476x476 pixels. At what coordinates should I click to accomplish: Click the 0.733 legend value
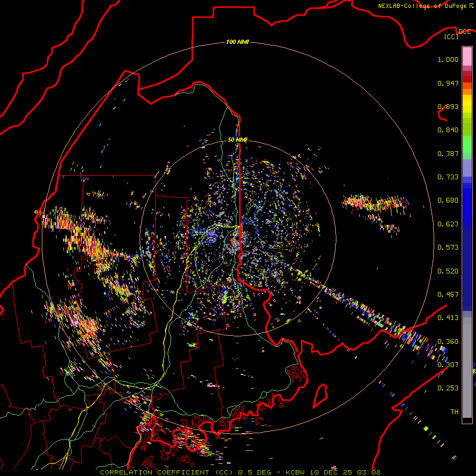(x=448, y=177)
